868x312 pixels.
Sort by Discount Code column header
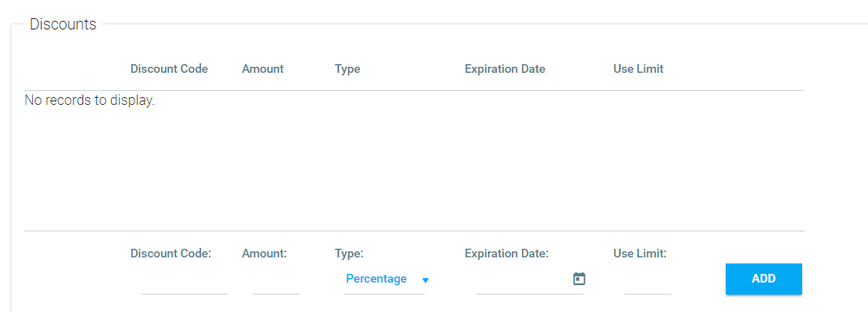coord(169,69)
